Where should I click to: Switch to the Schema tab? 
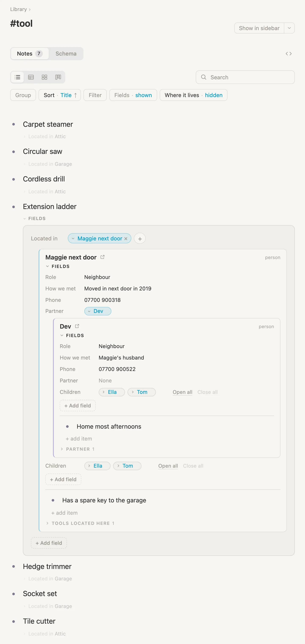pos(66,54)
